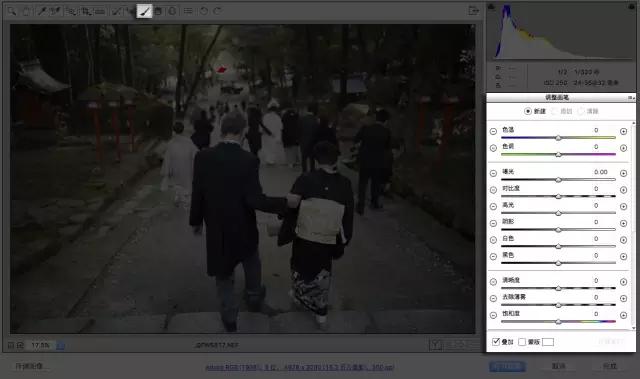Image resolution: width=640 pixels, height=379 pixels.
Task: Click the plus button for 去除薄雾
Action: tap(623, 298)
